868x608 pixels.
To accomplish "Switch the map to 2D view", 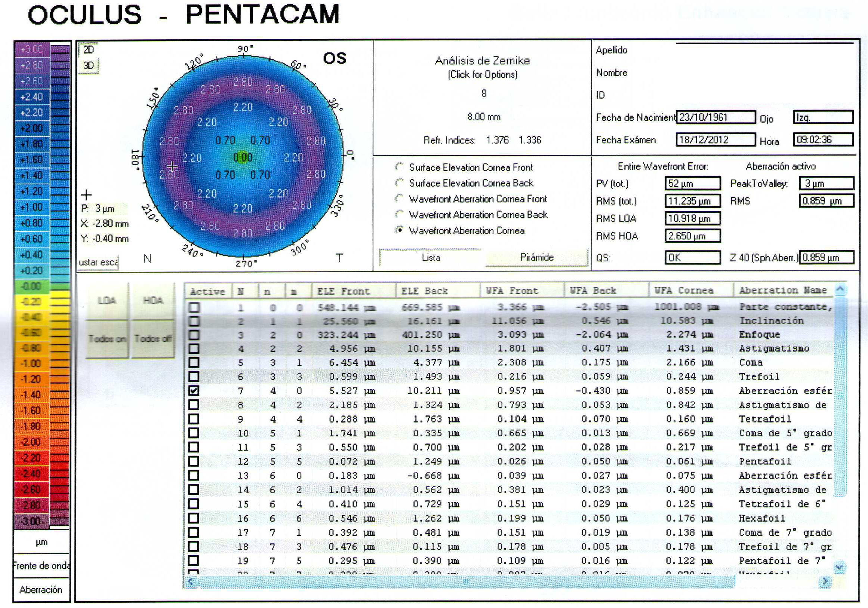I will coord(88,49).
